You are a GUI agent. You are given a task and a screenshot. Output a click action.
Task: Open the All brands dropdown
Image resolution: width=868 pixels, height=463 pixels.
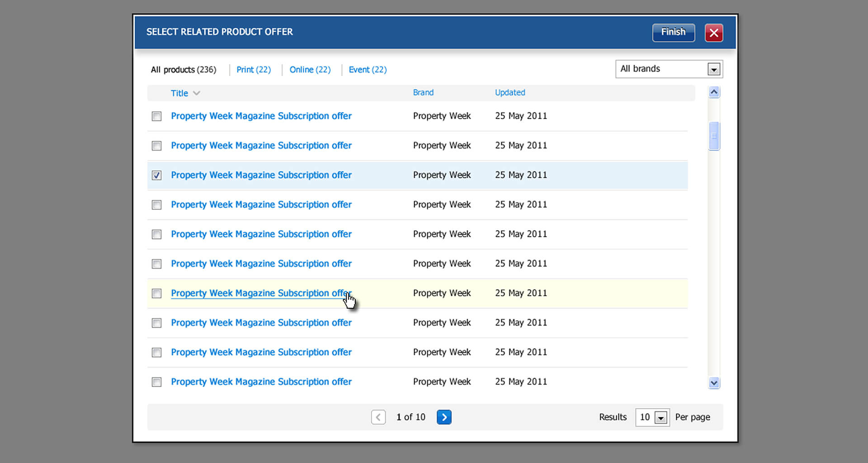(713, 69)
